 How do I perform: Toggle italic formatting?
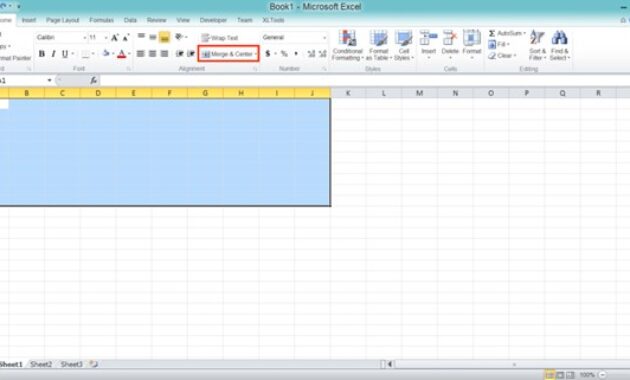pyautogui.click(x=53, y=54)
